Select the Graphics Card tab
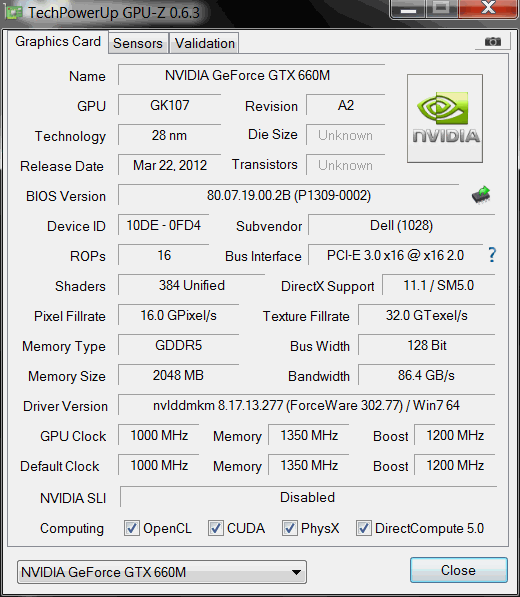Image resolution: width=520 pixels, height=597 pixels. click(58, 42)
